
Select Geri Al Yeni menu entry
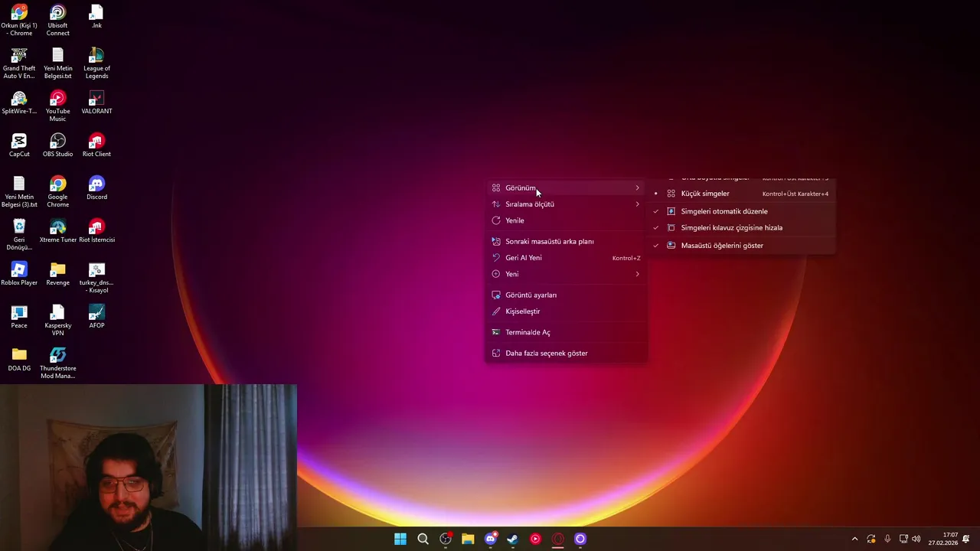[x=567, y=258]
